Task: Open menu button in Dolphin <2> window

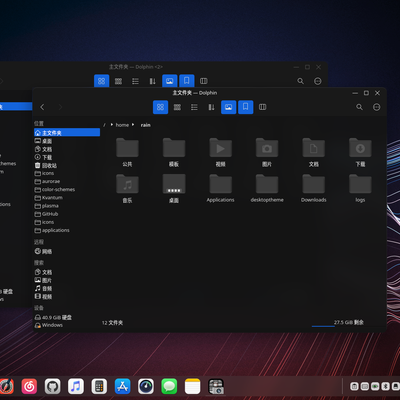Action: tap(318, 81)
